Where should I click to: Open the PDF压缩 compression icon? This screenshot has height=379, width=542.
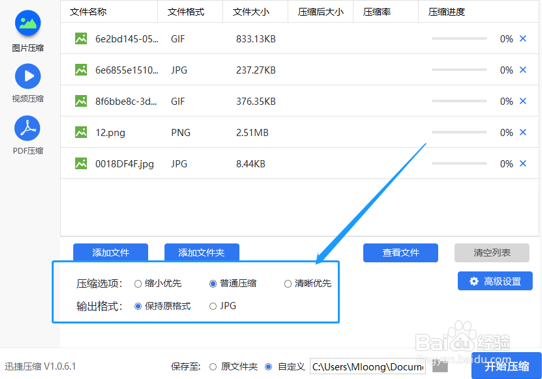tap(28, 128)
